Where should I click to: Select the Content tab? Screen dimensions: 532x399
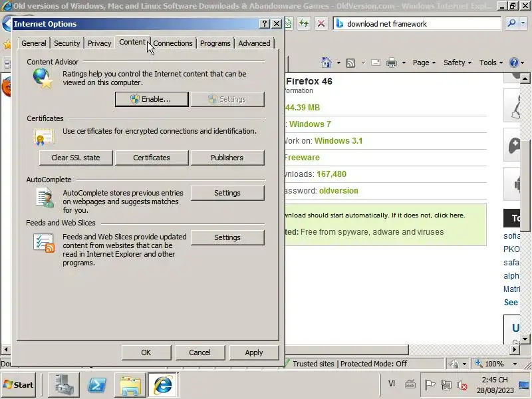click(132, 42)
